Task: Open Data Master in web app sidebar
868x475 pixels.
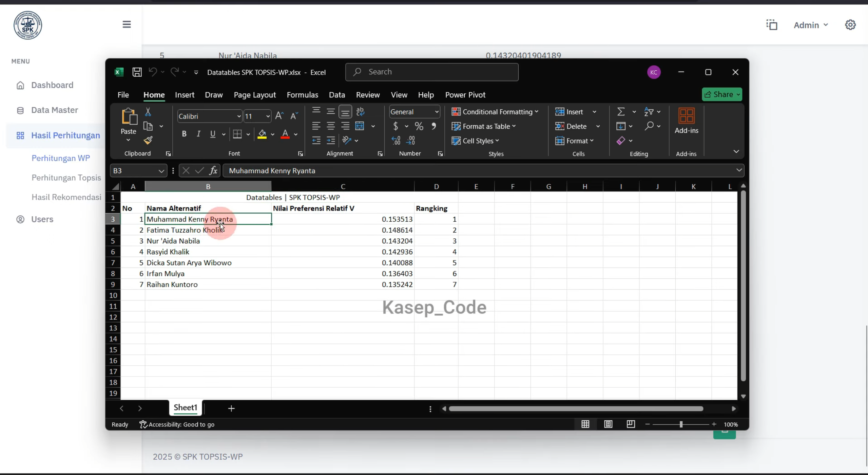Action: pyautogui.click(x=55, y=110)
